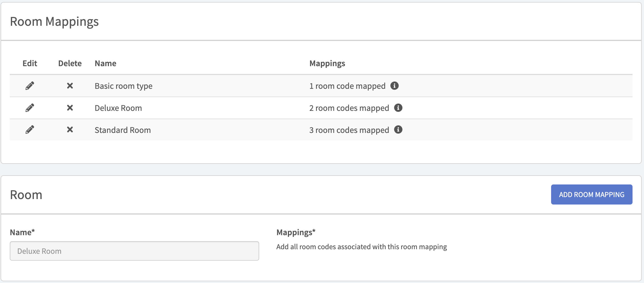644x283 pixels.
Task: Select Basic room type name in table
Action: pos(124,86)
